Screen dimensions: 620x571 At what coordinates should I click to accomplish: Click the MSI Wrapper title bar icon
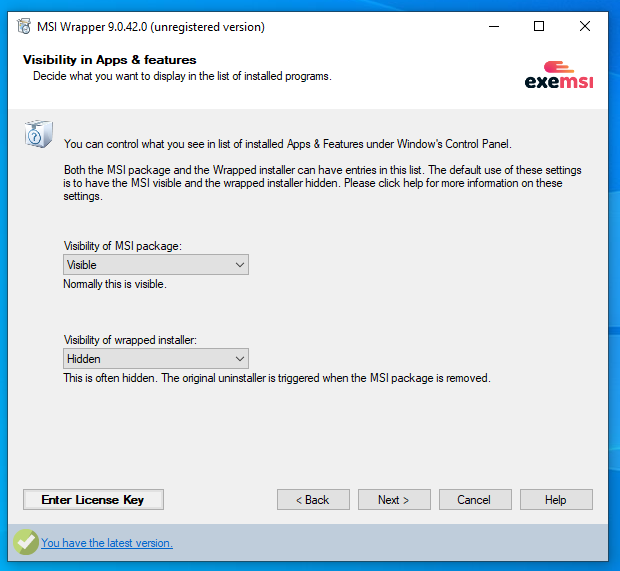24,26
